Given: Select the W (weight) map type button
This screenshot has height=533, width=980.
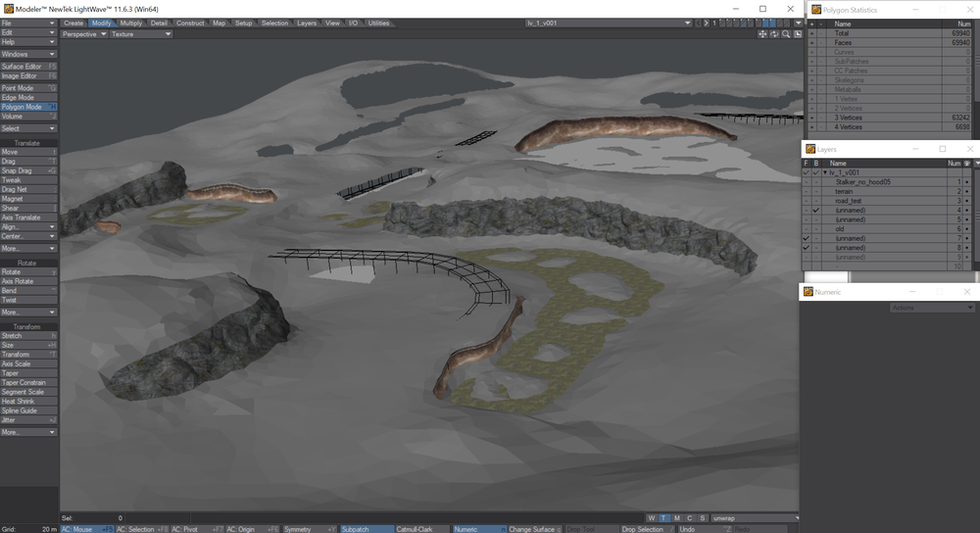Looking at the screenshot, I should coord(652,517).
